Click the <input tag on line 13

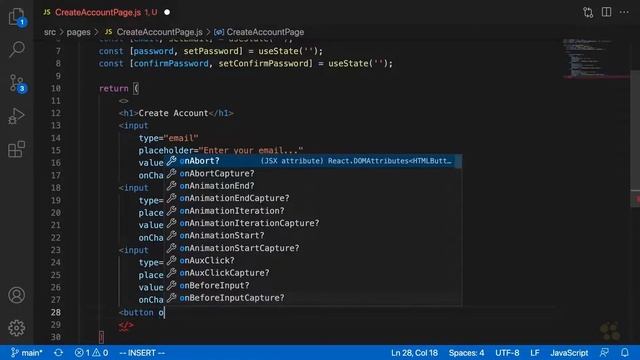133,125
